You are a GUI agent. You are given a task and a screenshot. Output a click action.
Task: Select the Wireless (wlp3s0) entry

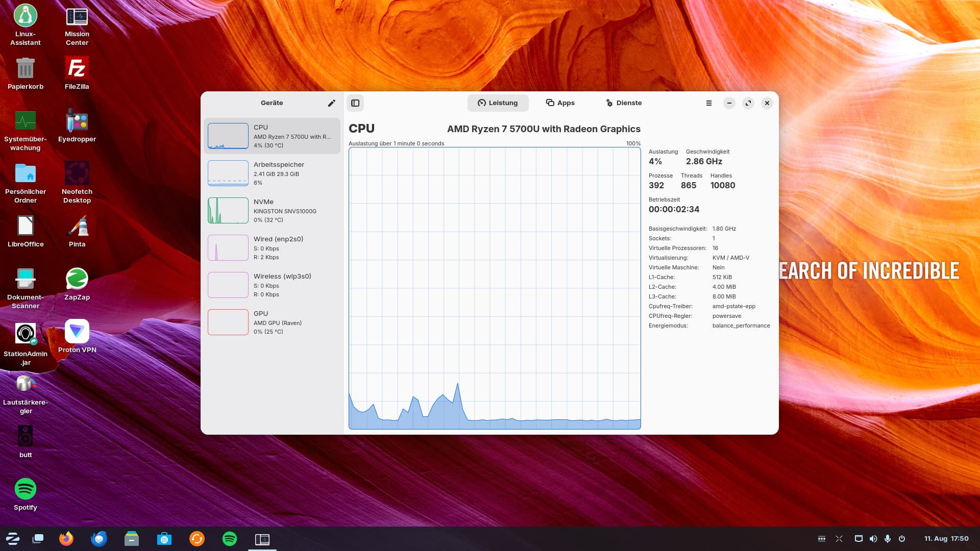(x=272, y=285)
